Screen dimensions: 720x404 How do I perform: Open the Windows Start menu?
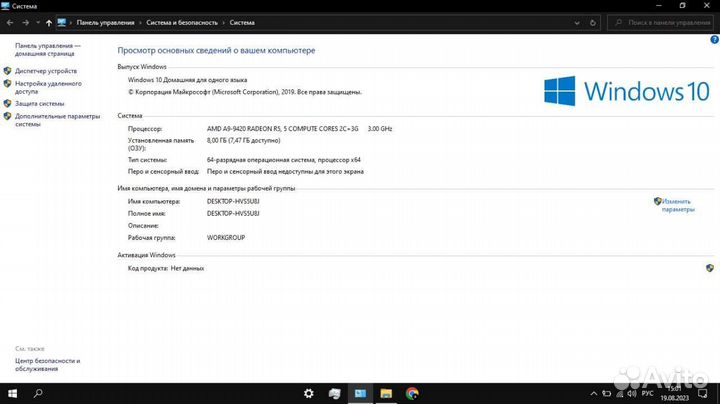tap(12, 393)
